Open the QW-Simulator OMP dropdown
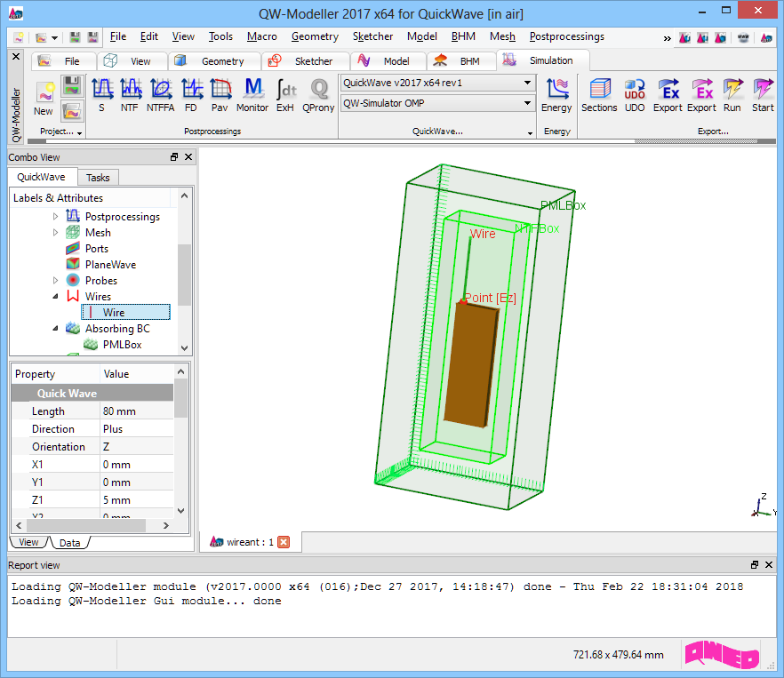This screenshot has height=678, width=784. coord(527,103)
